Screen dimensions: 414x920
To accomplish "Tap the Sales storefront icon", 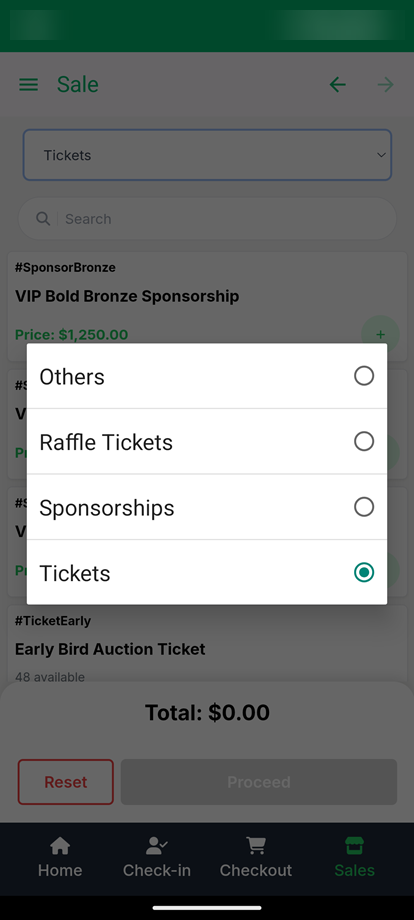I will pos(354,845).
